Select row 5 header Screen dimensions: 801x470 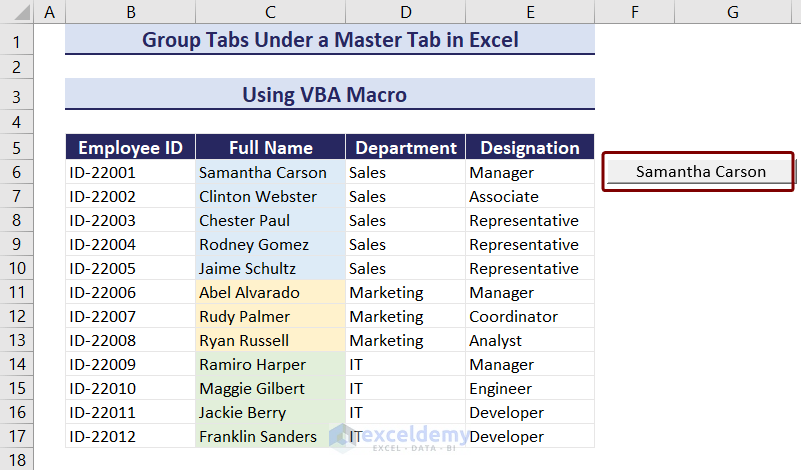[x=16, y=148]
